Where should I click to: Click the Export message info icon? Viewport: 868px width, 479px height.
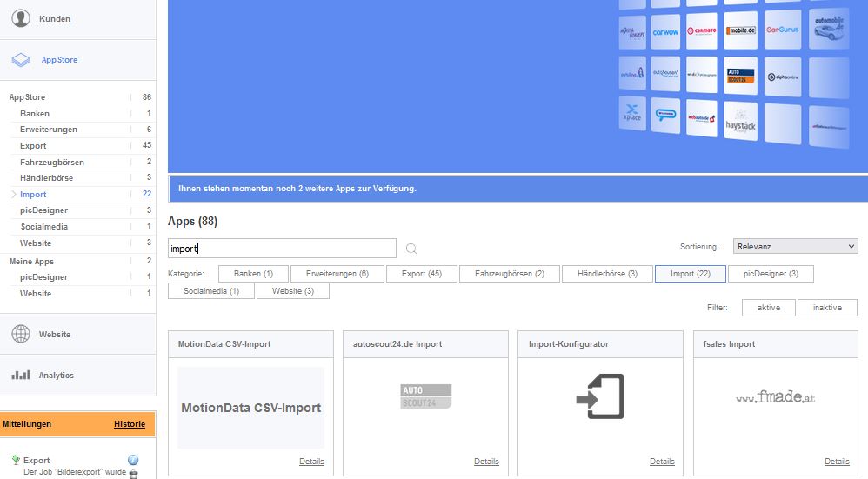click(133, 460)
